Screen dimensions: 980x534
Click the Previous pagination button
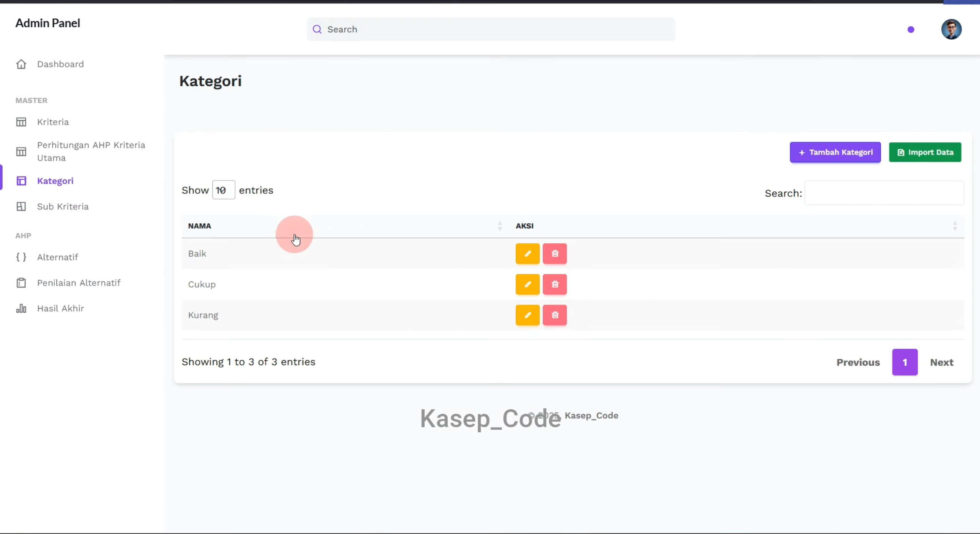(858, 362)
